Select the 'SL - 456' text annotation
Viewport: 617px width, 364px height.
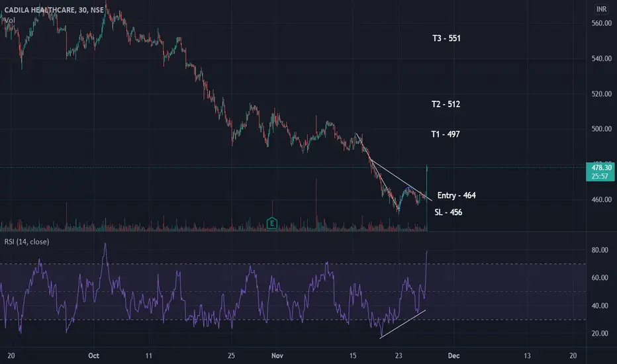[448, 212]
